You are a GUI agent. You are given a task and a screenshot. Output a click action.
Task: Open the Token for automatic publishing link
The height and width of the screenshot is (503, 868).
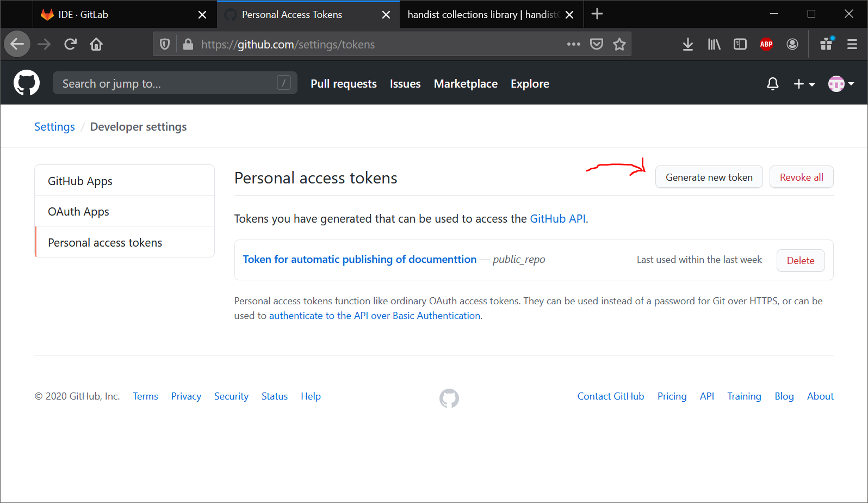pyautogui.click(x=359, y=260)
